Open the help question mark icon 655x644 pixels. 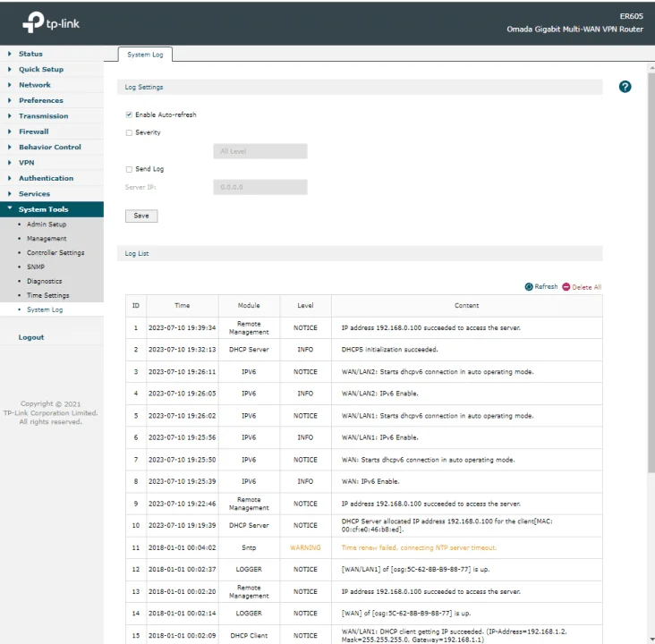click(625, 87)
